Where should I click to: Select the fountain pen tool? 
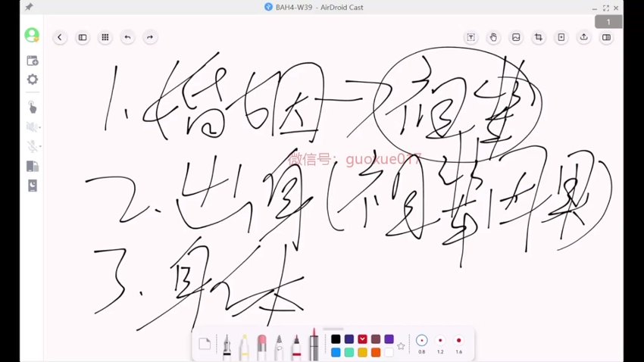click(227, 347)
